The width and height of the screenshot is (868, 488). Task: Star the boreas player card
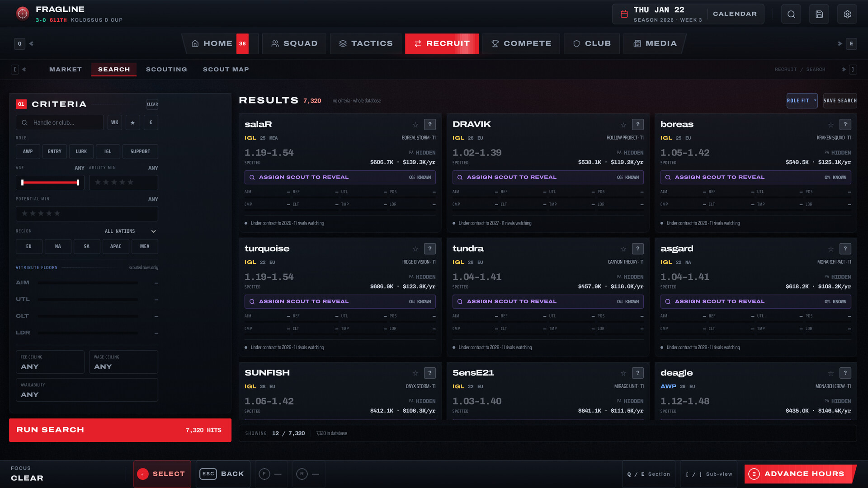click(x=830, y=125)
